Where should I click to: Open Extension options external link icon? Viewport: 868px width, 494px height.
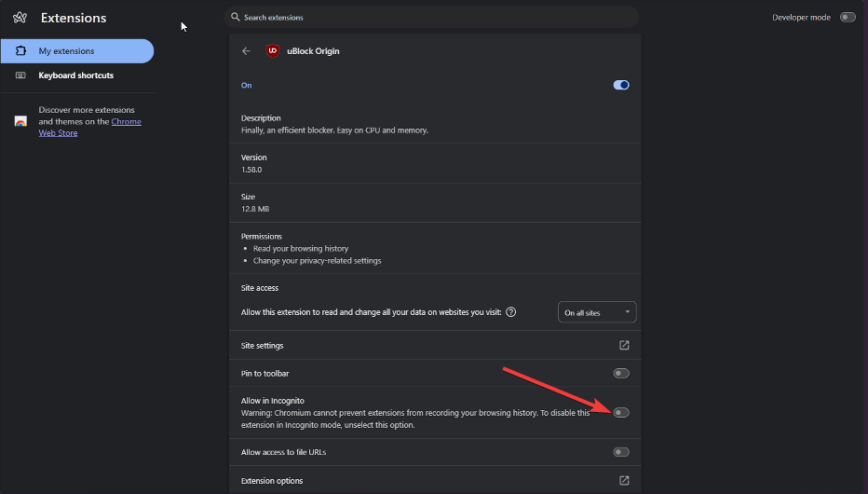coord(624,480)
